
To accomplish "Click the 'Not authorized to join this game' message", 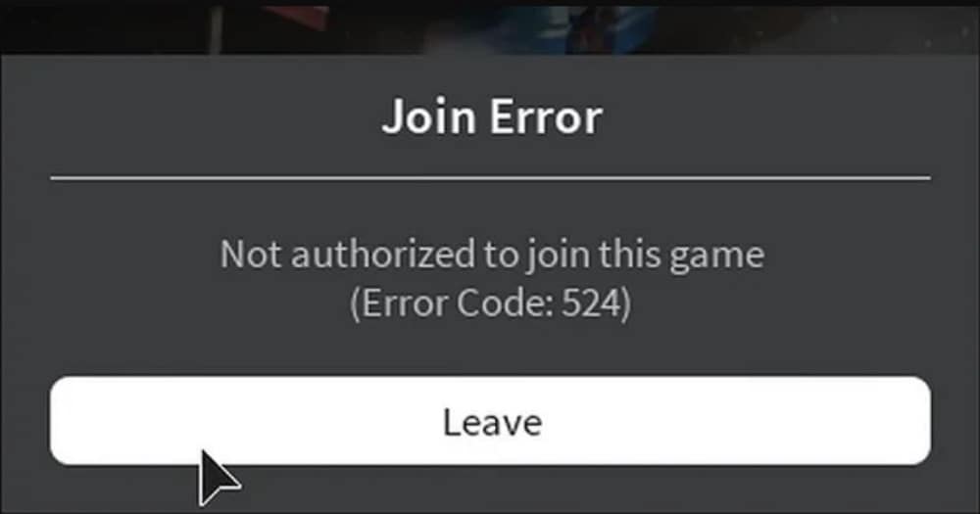I will tap(492, 256).
